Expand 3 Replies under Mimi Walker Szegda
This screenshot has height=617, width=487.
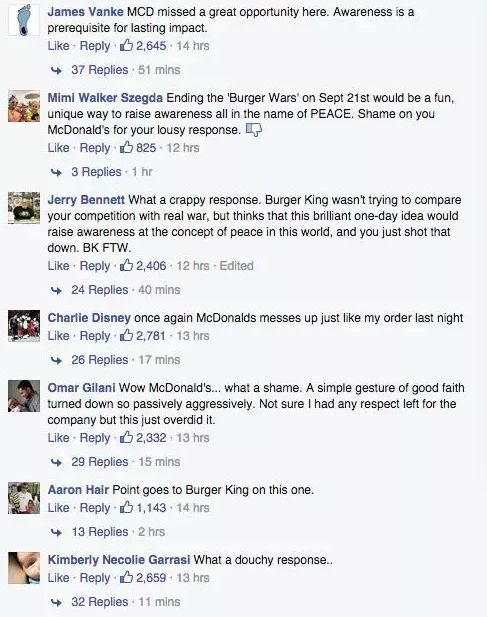[x=96, y=172]
